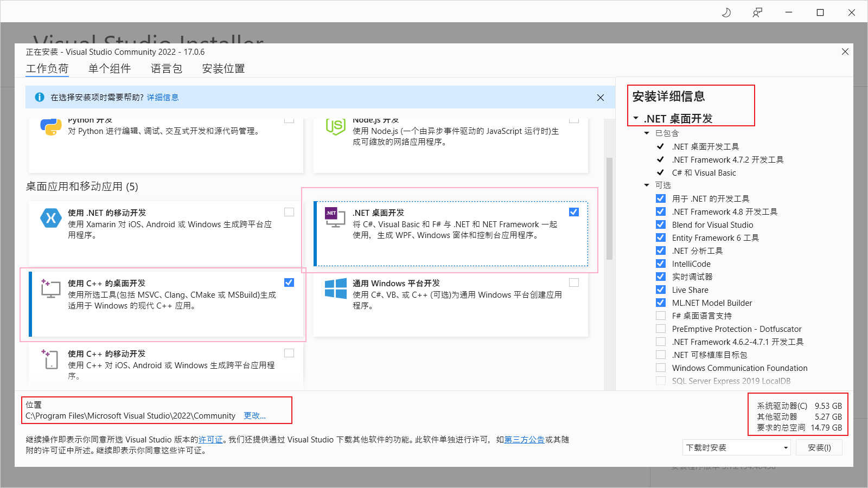The width and height of the screenshot is (868, 488).
Task: Open the 第三方公告 third-party notices link
Action: click(x=525, y=440)
